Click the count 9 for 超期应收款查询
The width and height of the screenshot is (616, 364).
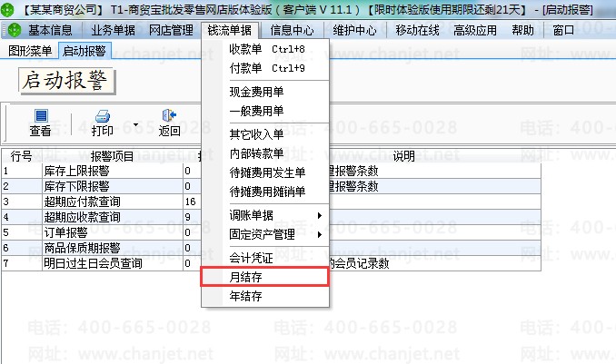pos(188,217)
